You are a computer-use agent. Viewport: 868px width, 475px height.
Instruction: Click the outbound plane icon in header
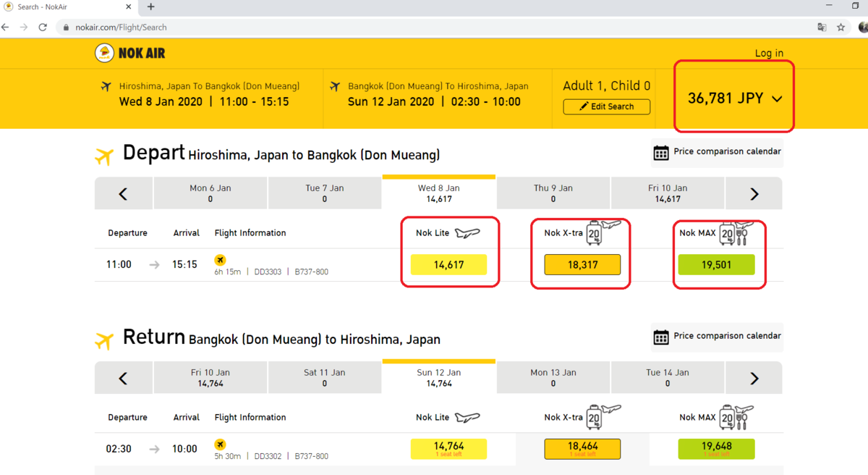pos(106,86)
